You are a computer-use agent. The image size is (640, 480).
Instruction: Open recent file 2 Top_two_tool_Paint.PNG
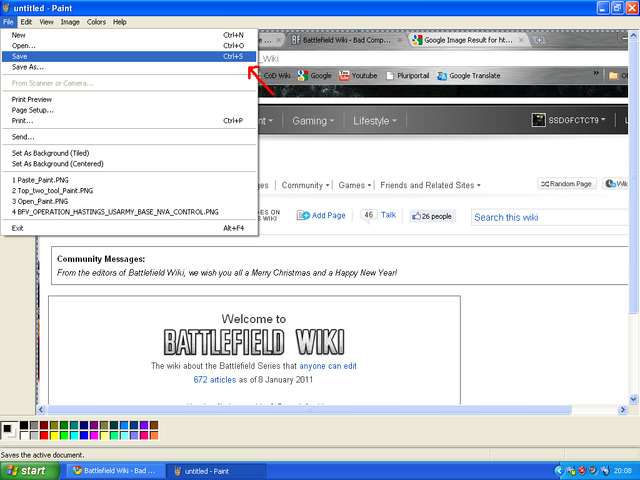click(129, 191)
